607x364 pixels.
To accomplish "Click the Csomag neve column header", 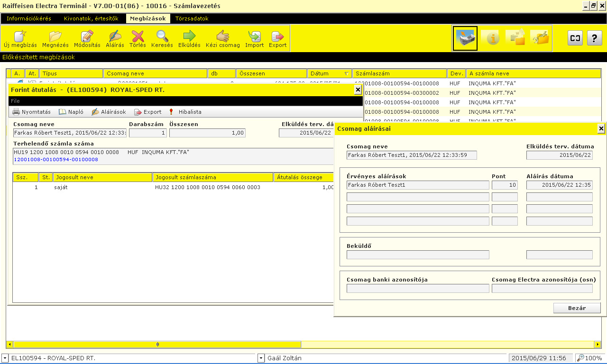I will tap(156, 73).
